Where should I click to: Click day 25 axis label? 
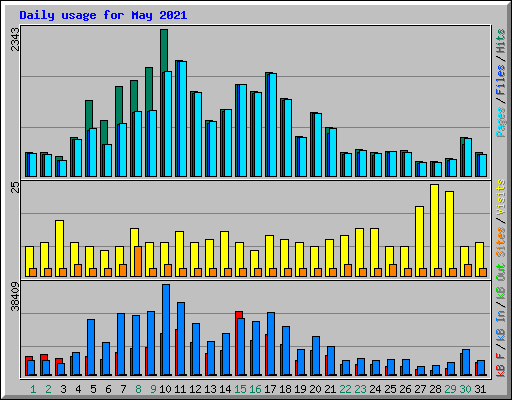(390, 389)
